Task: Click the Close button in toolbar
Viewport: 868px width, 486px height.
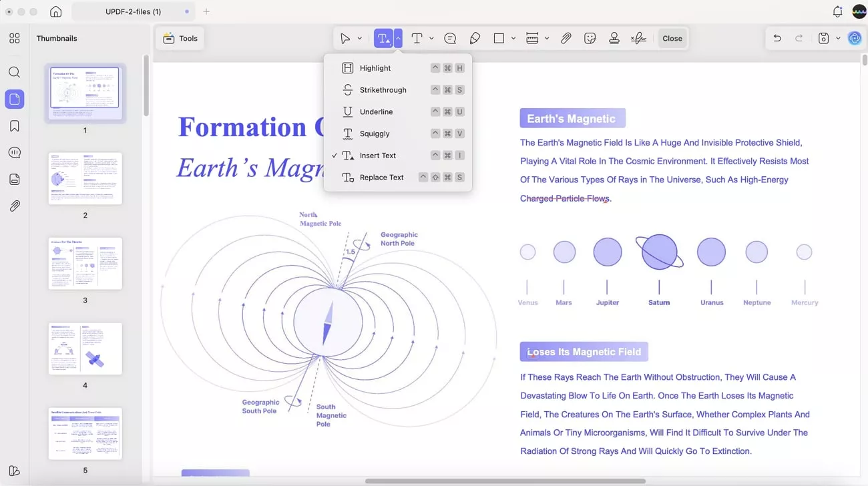Action: 672,39
